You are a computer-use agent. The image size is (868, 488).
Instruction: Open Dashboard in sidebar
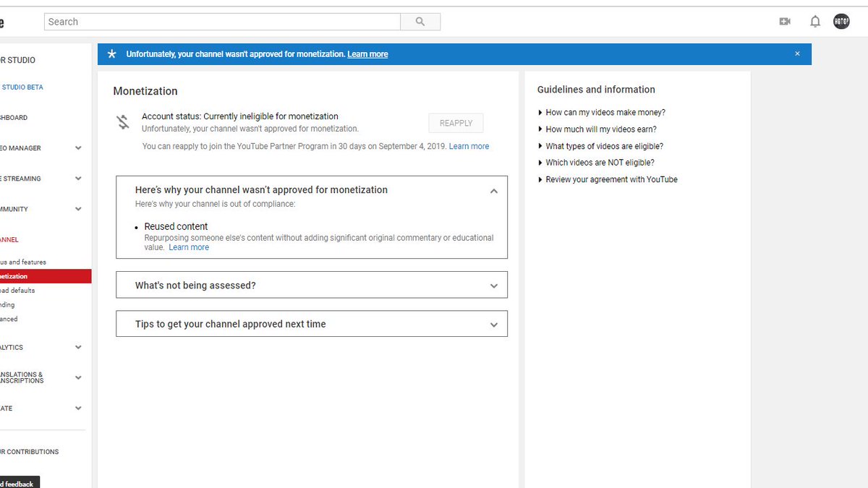tap(14, 118)
